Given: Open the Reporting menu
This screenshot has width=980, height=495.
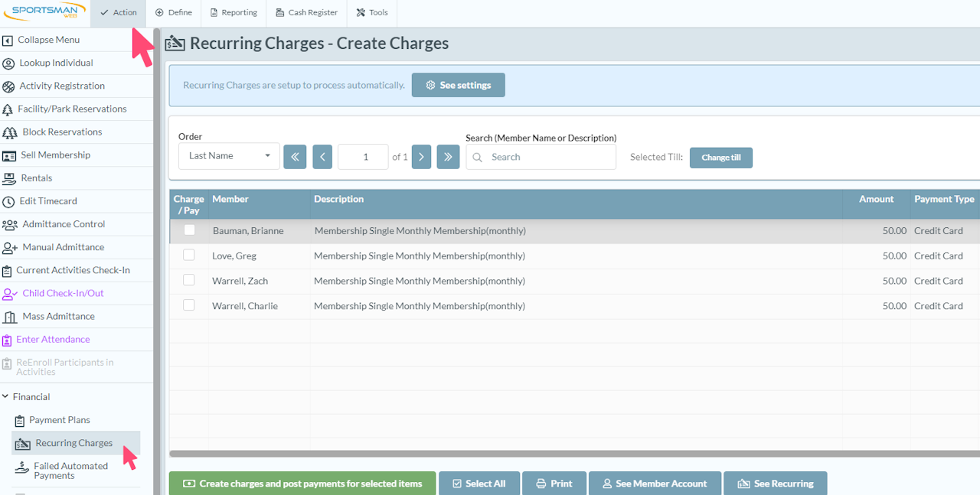Looking at the screenshot, I should coord(234,13).
